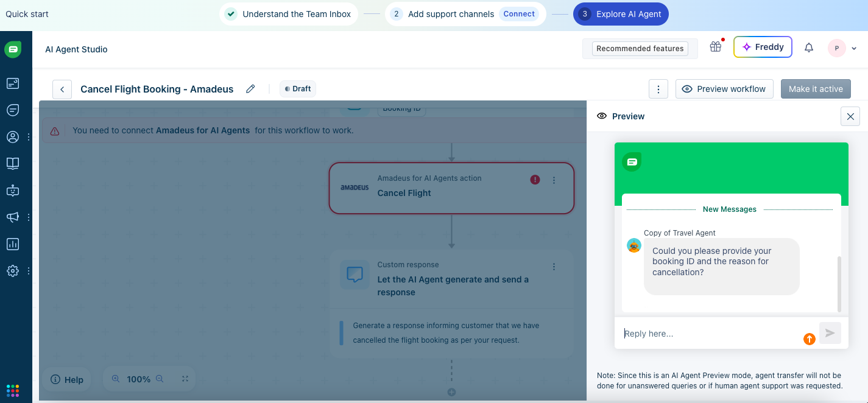Add a step with the plus icon

451,392
